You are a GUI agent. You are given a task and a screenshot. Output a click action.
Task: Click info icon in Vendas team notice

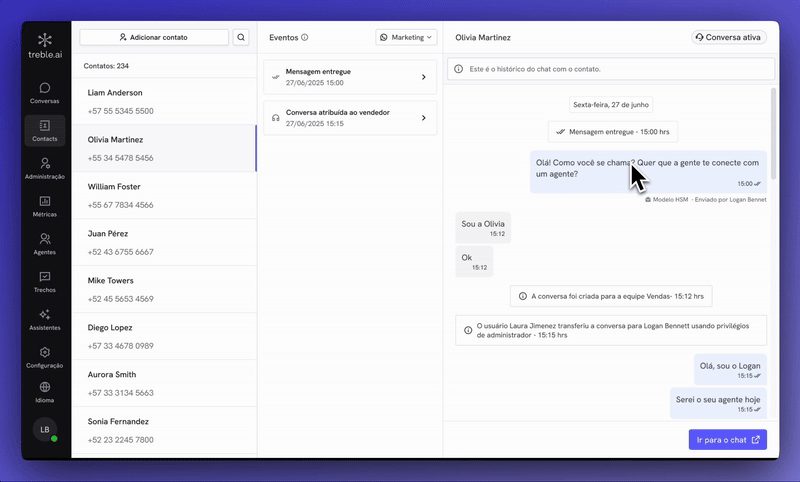pyautogui.click(x=522, y=296)
